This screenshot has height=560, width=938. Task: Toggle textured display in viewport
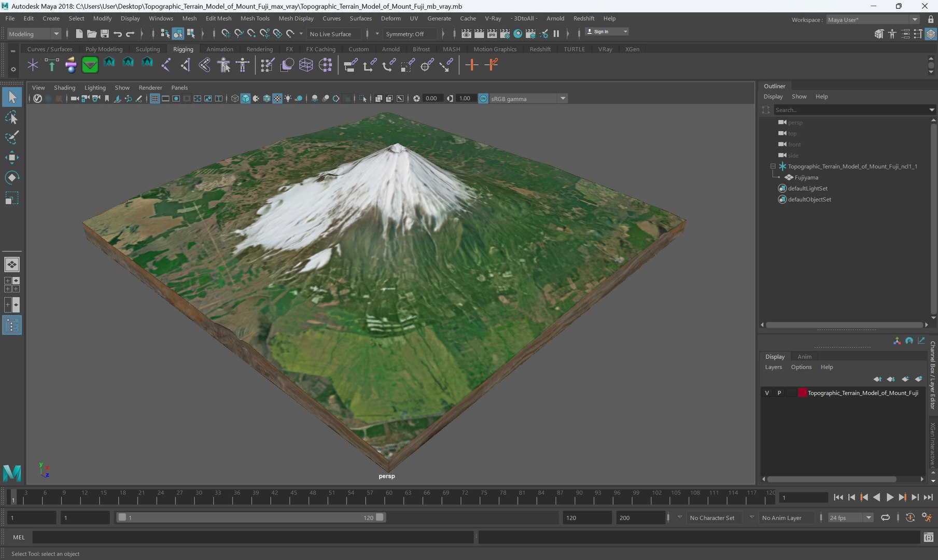click(x=277, y=99)
